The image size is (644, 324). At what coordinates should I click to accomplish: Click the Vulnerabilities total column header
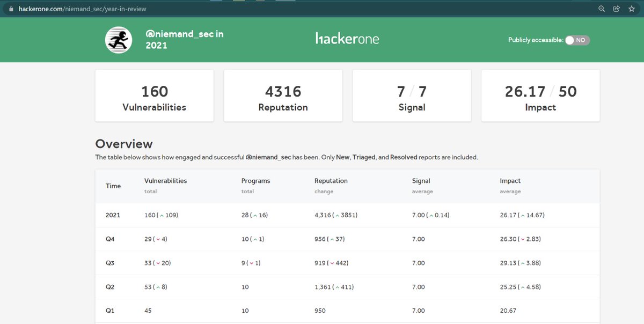coord(166,186)
